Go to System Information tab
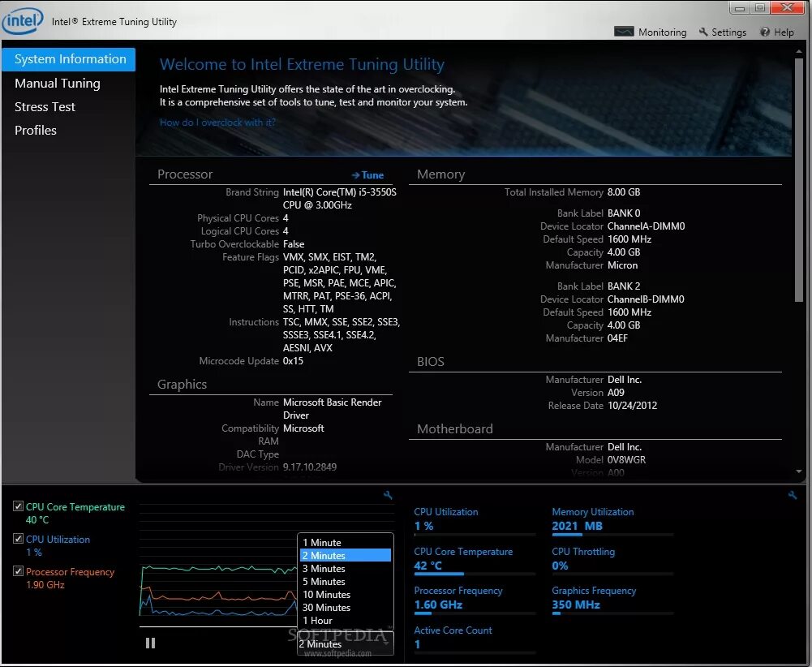 [x=69, y=59]
